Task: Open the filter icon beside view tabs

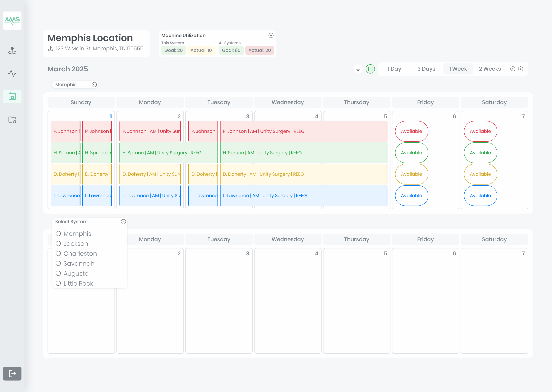Action: click(x=358, y=69)
